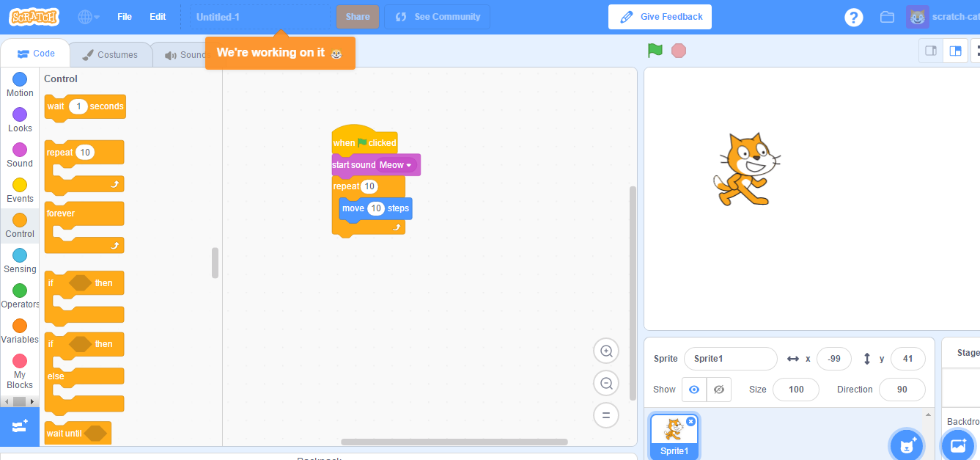Click the Give Feedback button
The image size is (980, 460).
pyautogui.click(x=660, y=16)
